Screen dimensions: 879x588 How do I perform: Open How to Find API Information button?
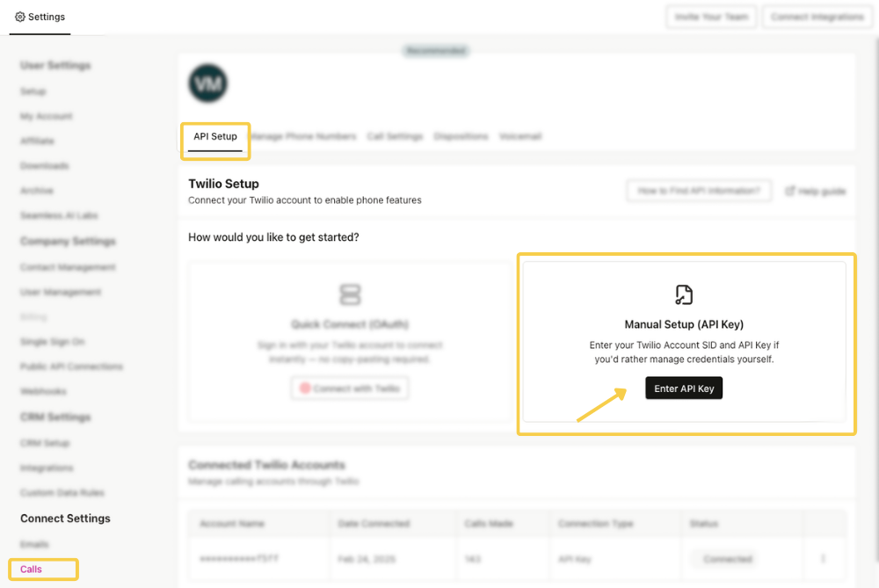(699, 191)
